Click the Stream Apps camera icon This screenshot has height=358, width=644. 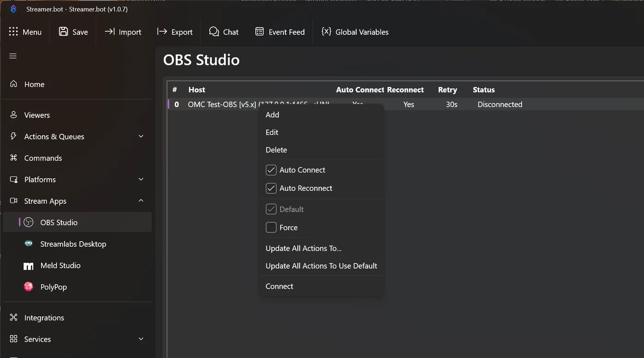[14, 201]
